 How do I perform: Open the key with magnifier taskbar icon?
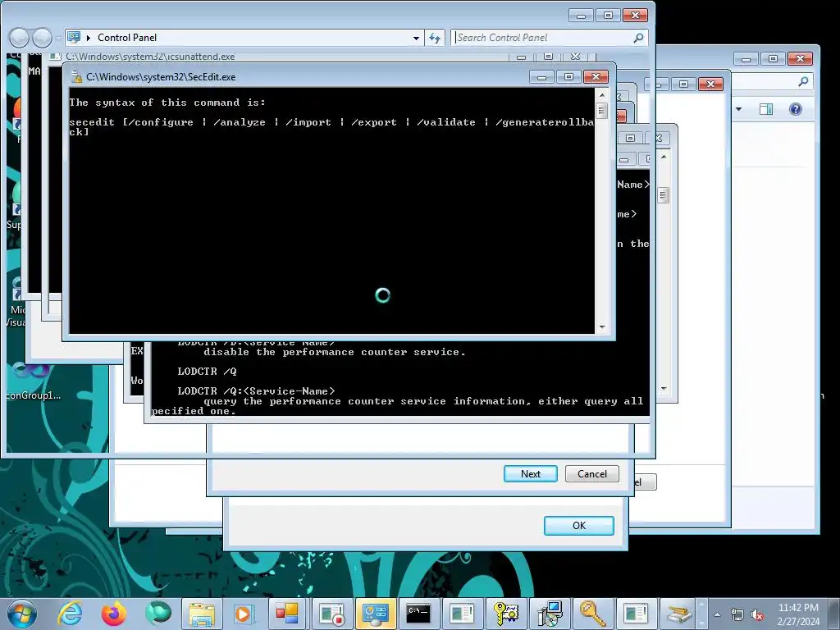pos(592,614)
